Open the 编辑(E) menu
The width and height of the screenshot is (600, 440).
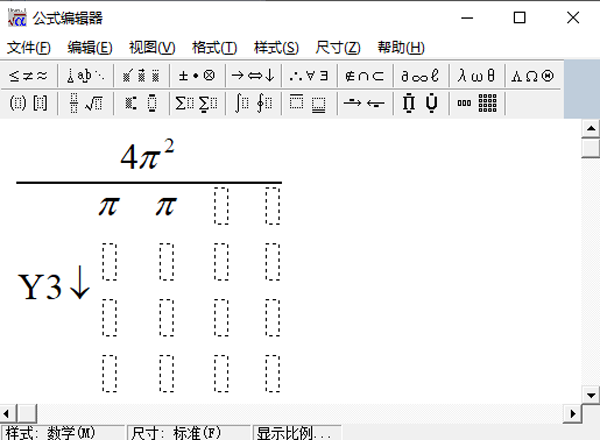pyautogui.click(x=90, y=47)
